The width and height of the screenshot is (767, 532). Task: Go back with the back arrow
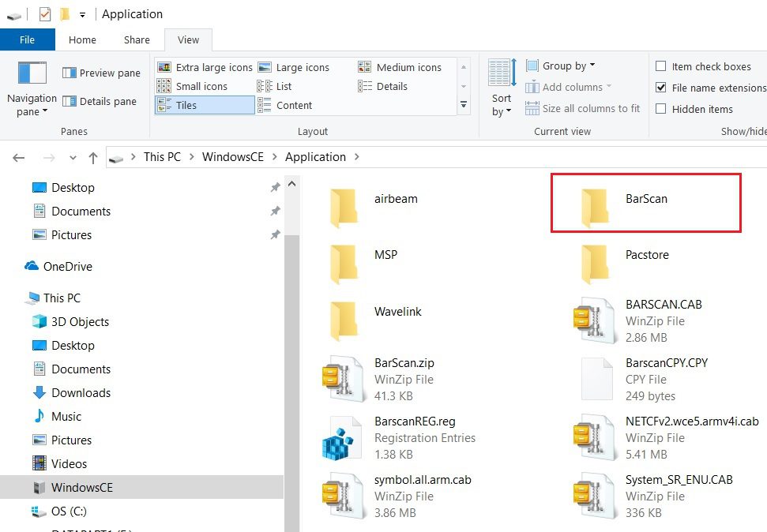[x=19, y=157]
